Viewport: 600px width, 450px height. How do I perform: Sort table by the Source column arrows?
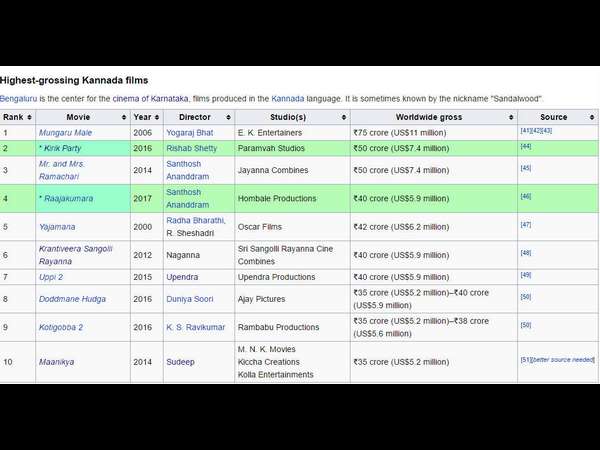[x=592, y=117]
